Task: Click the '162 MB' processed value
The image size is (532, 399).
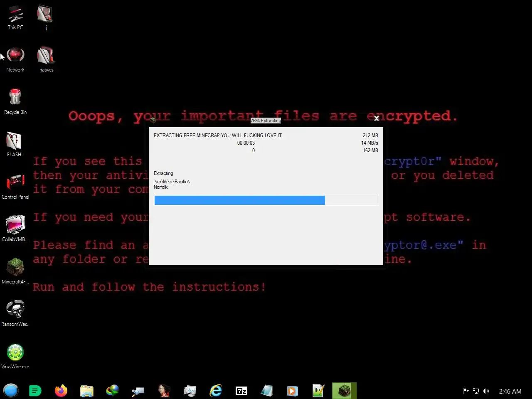Action: pos(370,150)
